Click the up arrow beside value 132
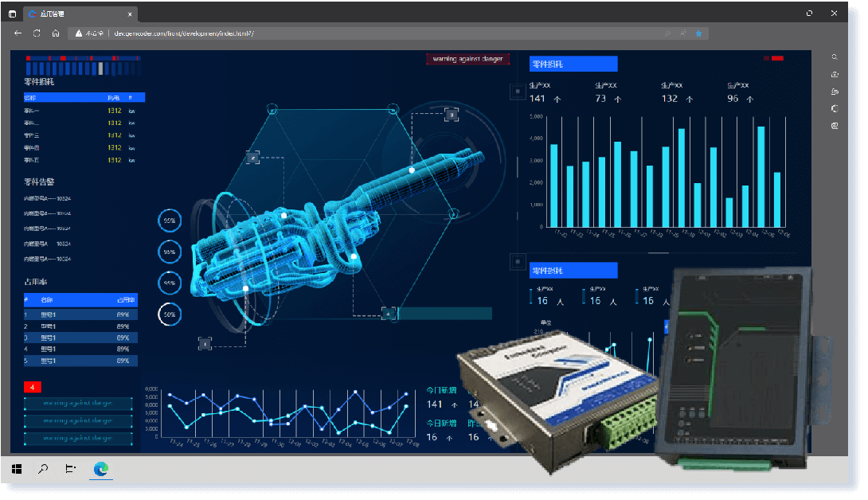868x500 pixels. pos(689,100)
